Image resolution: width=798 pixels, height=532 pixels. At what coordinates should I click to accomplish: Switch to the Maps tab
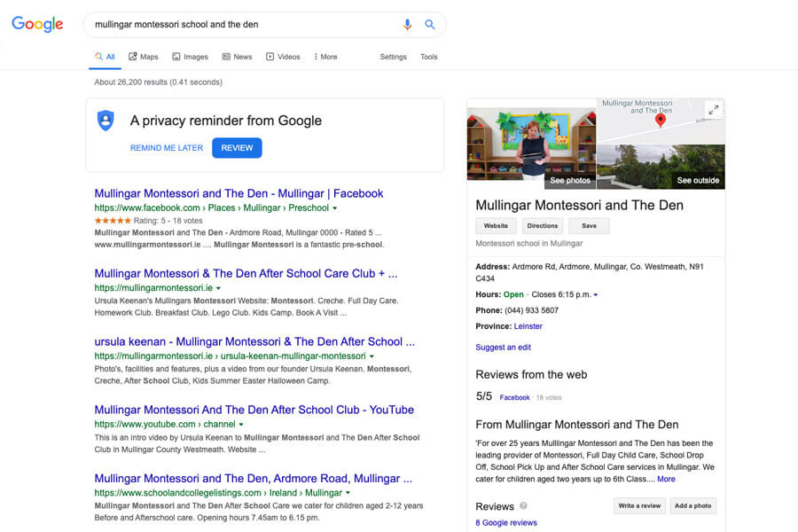coord(144,57)
